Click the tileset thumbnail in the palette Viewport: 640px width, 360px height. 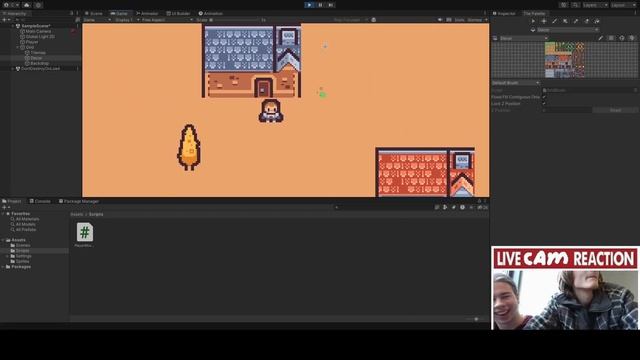(x=564, y=60)
